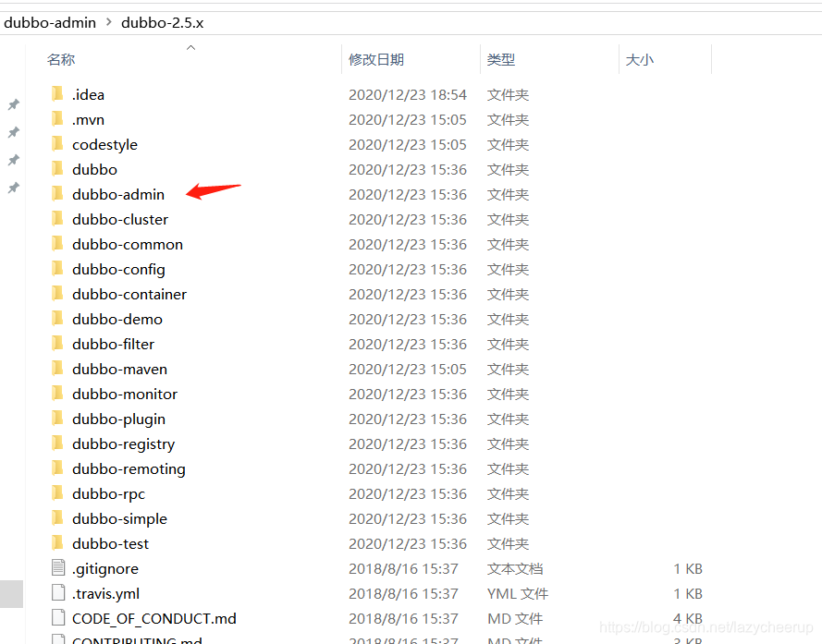Sort files by 修改日期 column header
Screen dimensions: 822x644
(x=376, y=60)
